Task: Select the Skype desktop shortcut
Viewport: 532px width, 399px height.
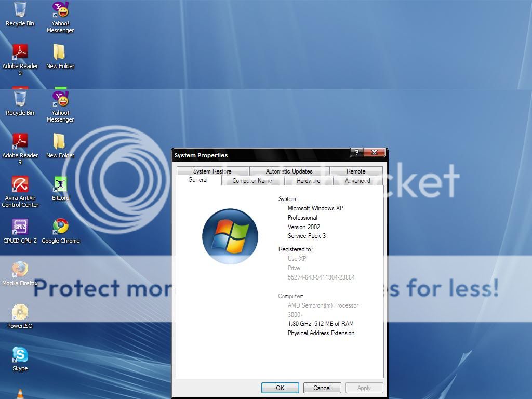Action: [x=20, y=360]
